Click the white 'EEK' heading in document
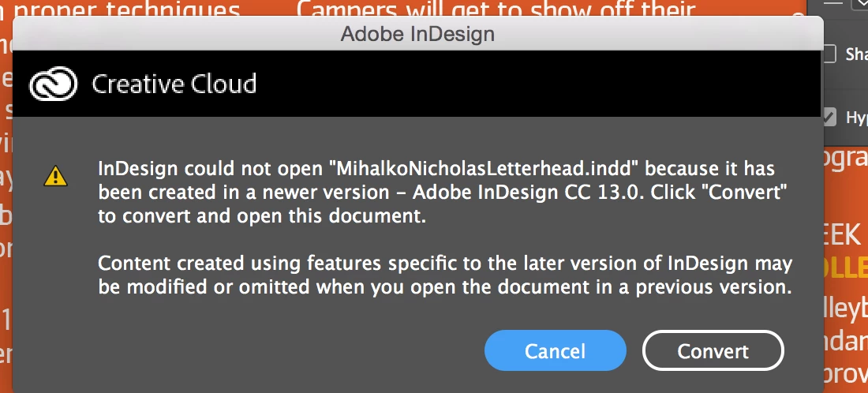Image resolution: width=868 pixels, height=393 pixels. (x=841, y=236)
